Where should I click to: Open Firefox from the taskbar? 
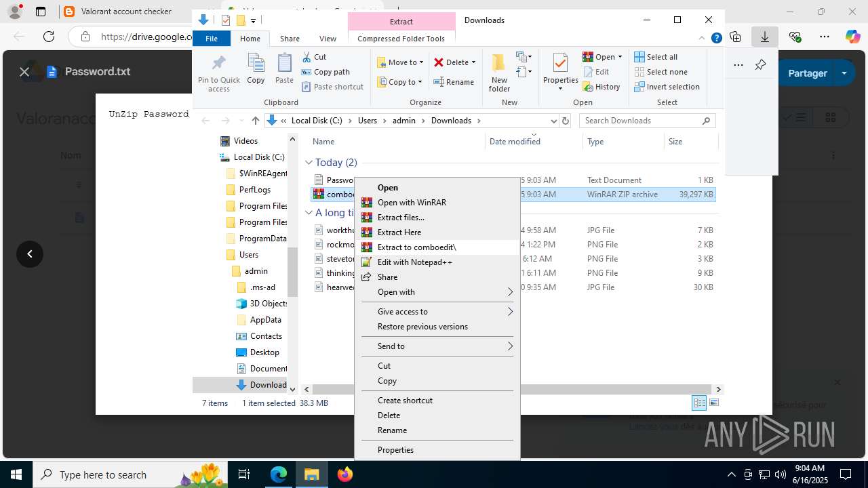pos(345,474)
